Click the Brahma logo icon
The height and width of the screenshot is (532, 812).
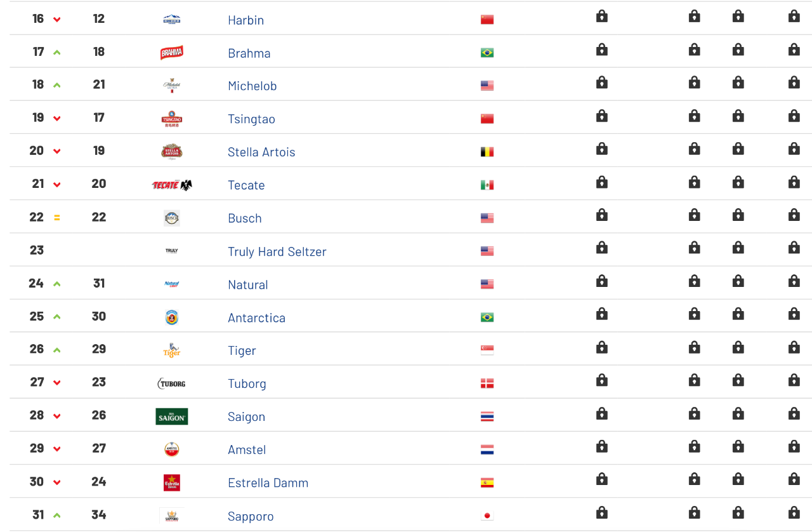(x=171, y=53)
